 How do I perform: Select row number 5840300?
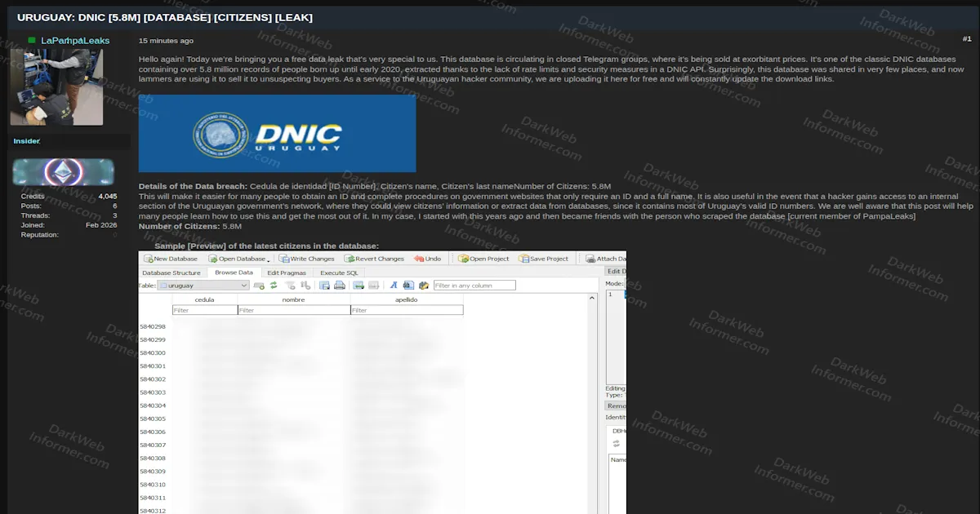click(x=153, y=353)
